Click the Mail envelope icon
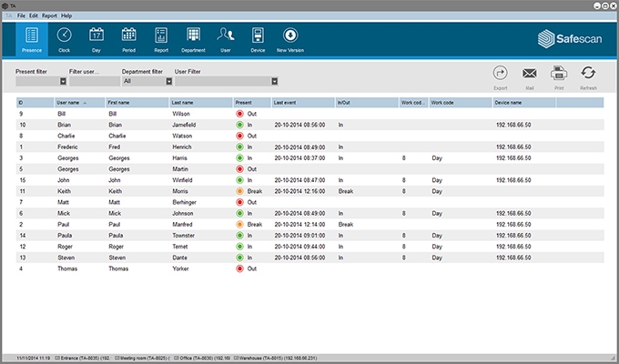The image size is (619, 364). coord(529,76)
